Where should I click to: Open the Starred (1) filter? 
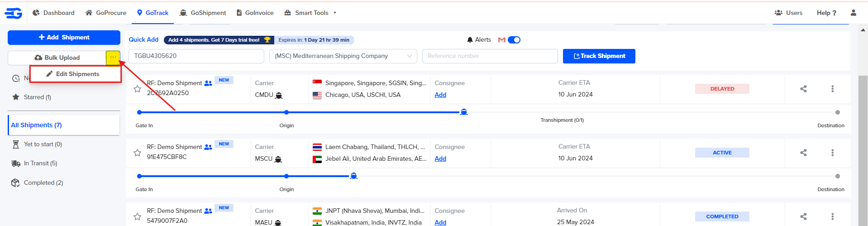pos(32,97)
